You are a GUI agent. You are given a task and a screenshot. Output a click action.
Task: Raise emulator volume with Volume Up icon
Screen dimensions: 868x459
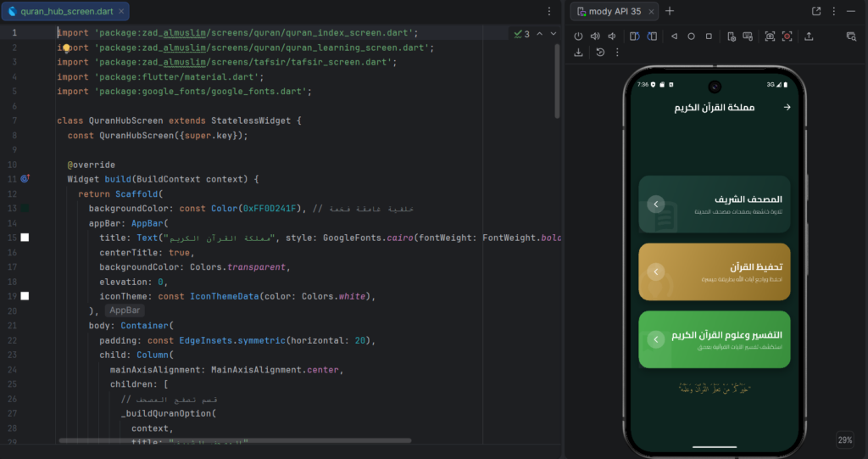595,36
